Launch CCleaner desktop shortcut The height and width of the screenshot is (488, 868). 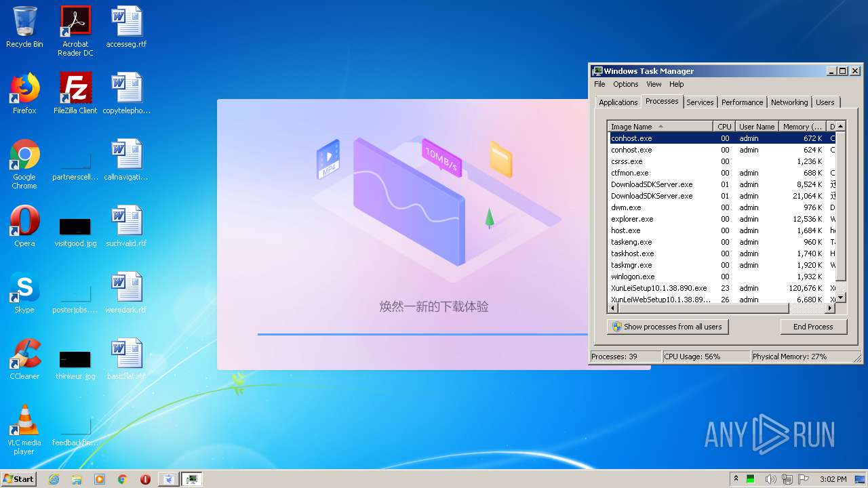click(24, 359)
